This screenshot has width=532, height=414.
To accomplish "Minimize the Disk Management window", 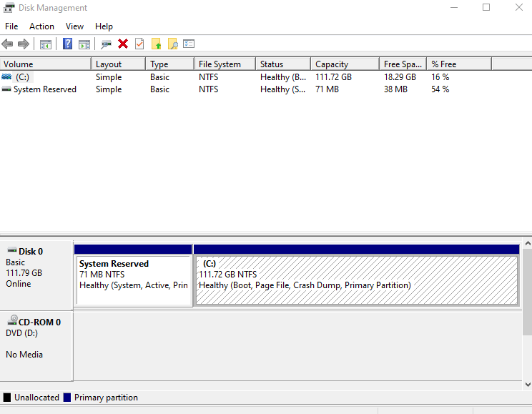I will pos(454,7).
